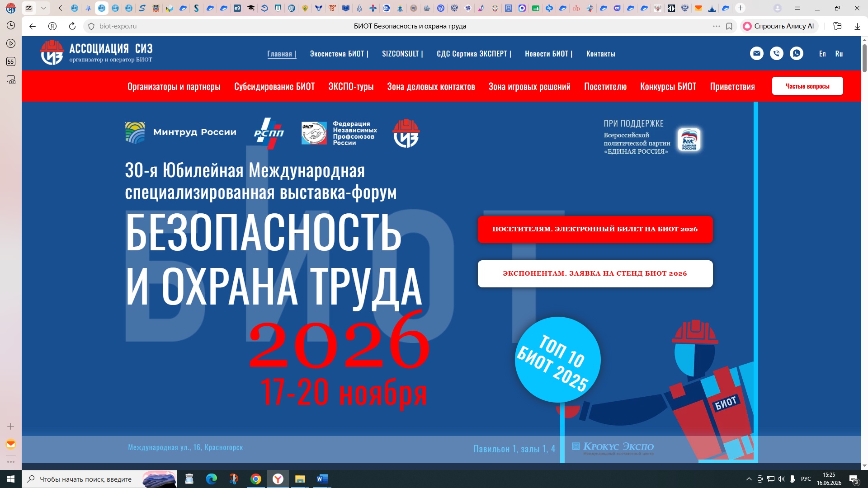Open the Конкурсы БИОТ section
This screenshot has height=488, width=868.
pos(668,86)
